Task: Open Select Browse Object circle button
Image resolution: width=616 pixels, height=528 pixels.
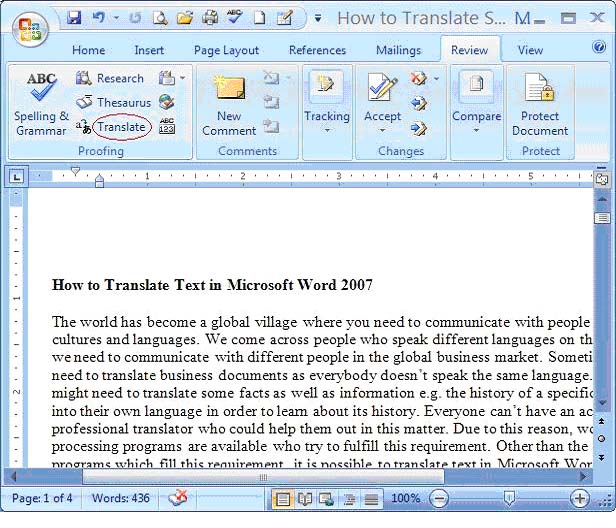Action: pos(601,439)
